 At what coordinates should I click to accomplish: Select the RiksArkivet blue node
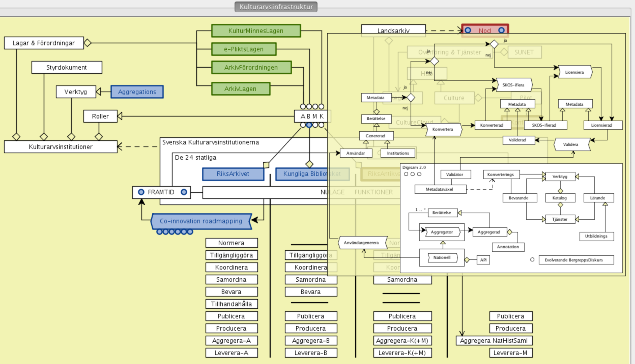point(233,174)
